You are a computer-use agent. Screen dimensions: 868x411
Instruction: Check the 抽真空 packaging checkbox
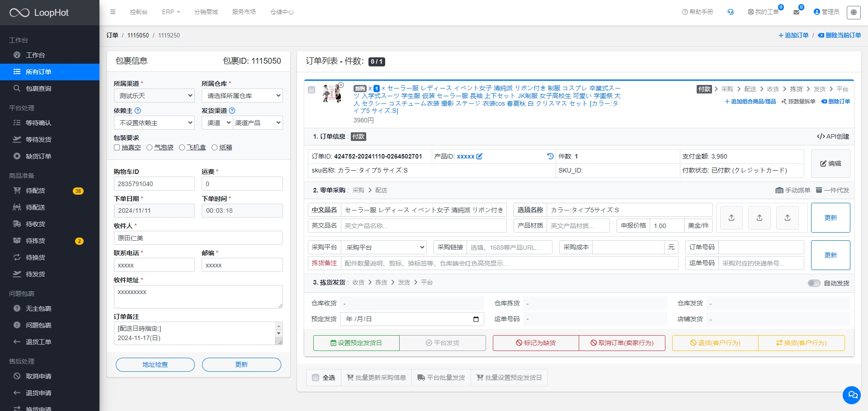click(117, 148)
